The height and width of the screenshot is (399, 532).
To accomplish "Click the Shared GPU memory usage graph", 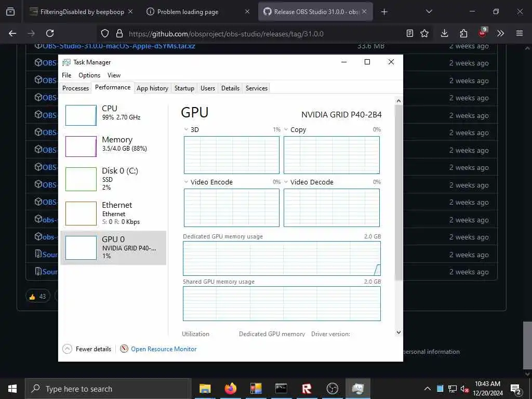I will (x=282, y=303).
